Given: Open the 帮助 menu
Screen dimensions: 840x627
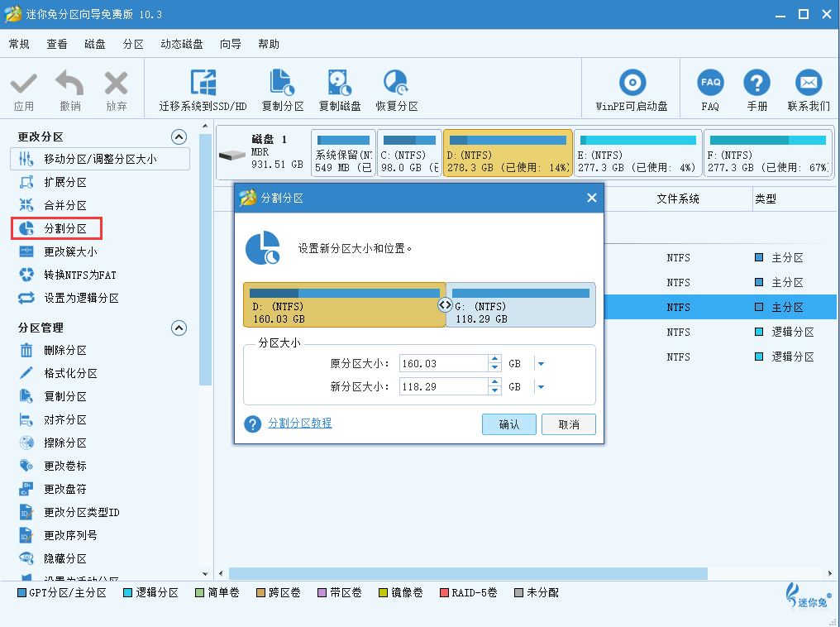Looking at the screenshot, I should coord(269,44).
